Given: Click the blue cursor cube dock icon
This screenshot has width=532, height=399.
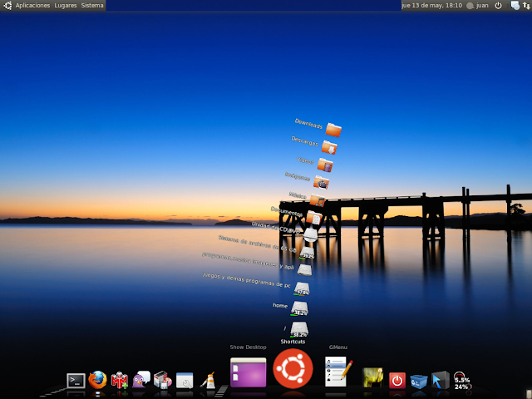Looking at the screenshot, I should pyautogui.click(x=441, y=380).
